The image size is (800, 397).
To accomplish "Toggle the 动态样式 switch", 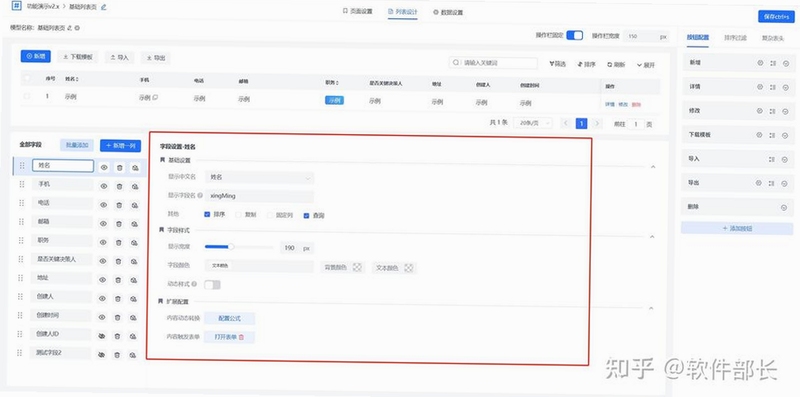I will 212,285.
